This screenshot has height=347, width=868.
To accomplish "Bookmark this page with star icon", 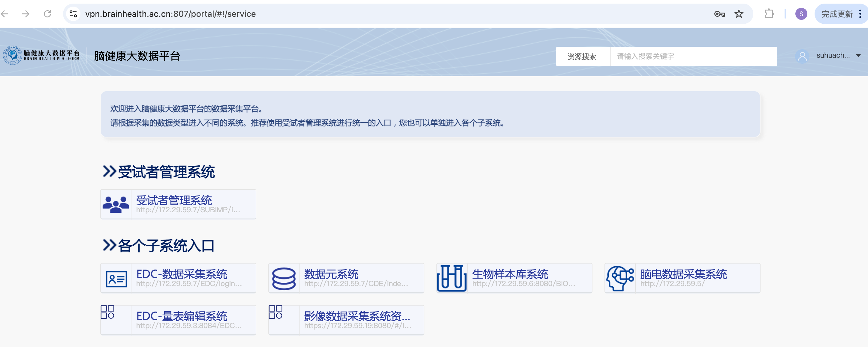I will pos(739,14).
